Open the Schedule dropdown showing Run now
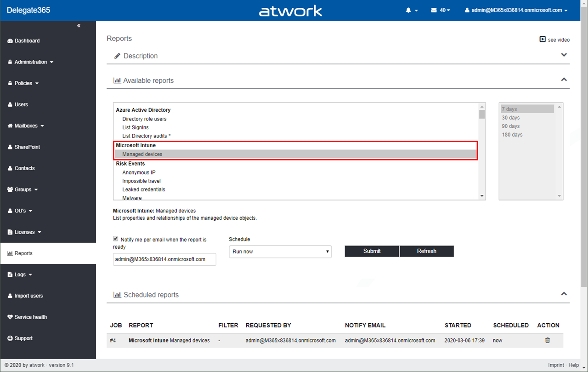 [x=280, y=252]
